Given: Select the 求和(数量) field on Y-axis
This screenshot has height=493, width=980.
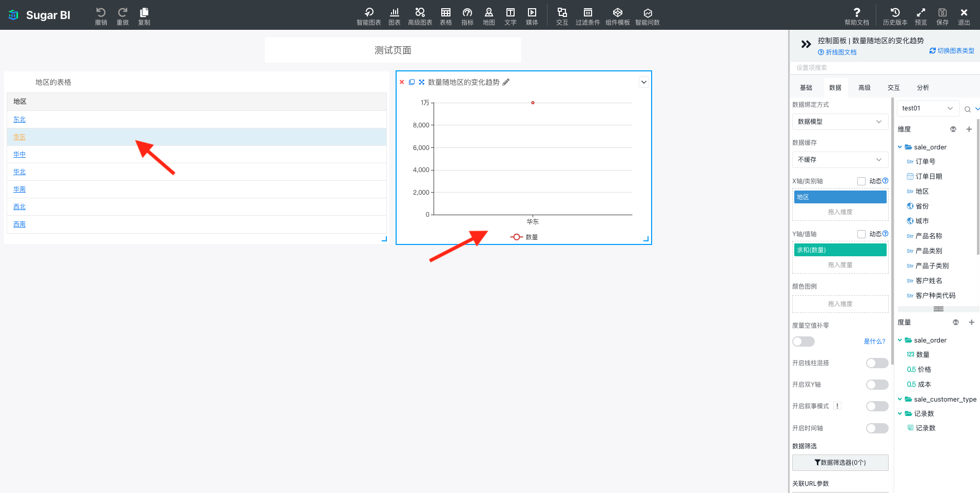Looking at the screenshot, I should tap(840, 250).
